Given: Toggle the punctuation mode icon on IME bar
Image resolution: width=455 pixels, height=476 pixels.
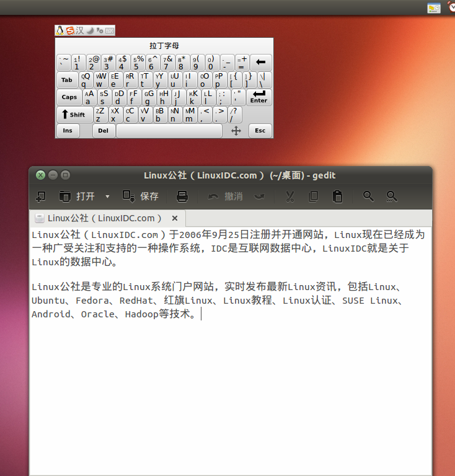Looking at the screenshot, I should tap(100, 30).
